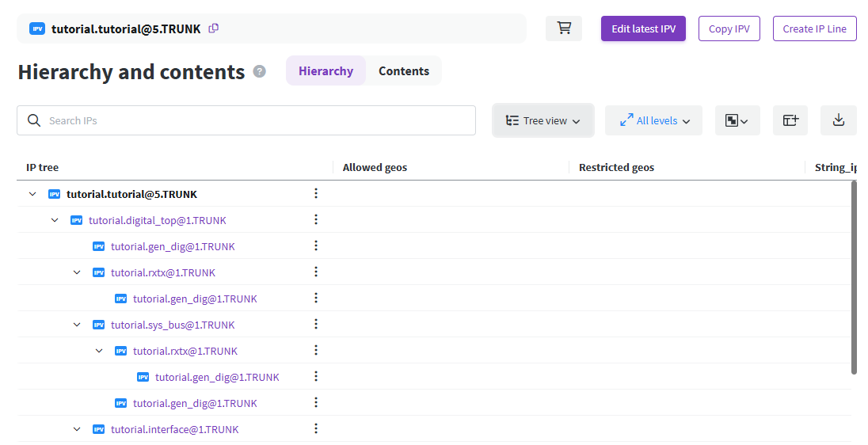Open the All levels dropdown
The width and height of the screenshot is (868, 445).
pyautogui.click(x=653, y=120)
